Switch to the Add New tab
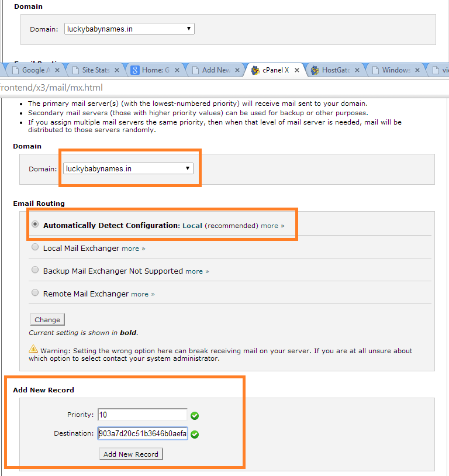This screenshot has height=476, width=449. 215,70
